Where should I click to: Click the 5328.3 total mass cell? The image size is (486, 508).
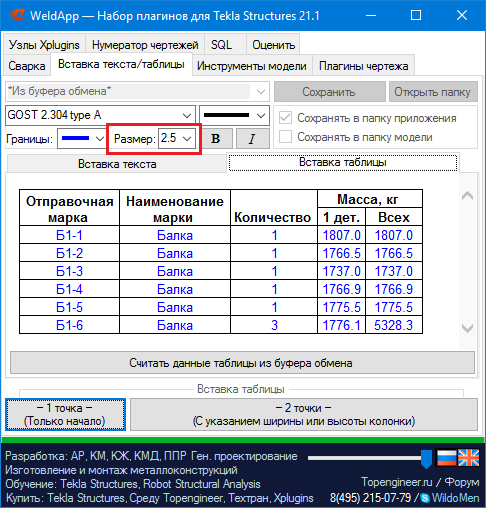pyautogui.click(x=394, y=325)
